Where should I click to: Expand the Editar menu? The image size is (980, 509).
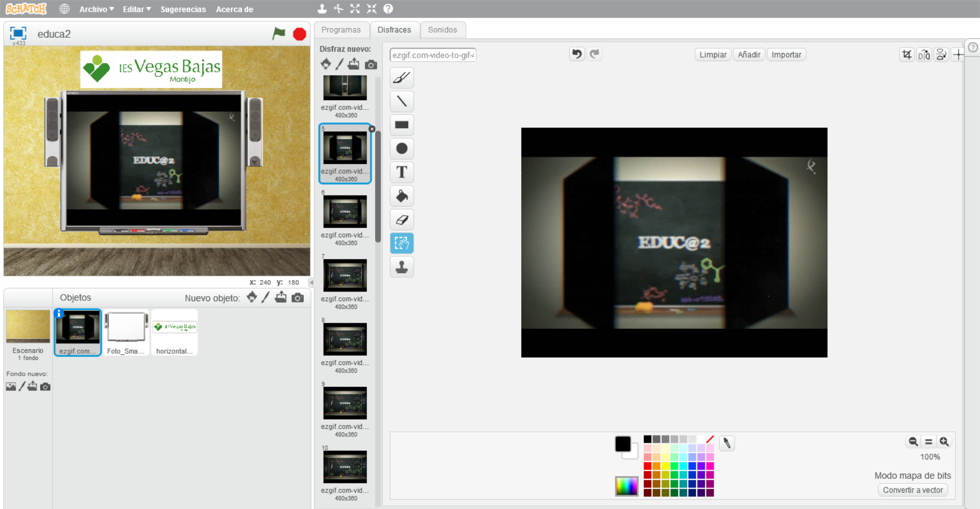pyautogui.click(x=136, y=9)
